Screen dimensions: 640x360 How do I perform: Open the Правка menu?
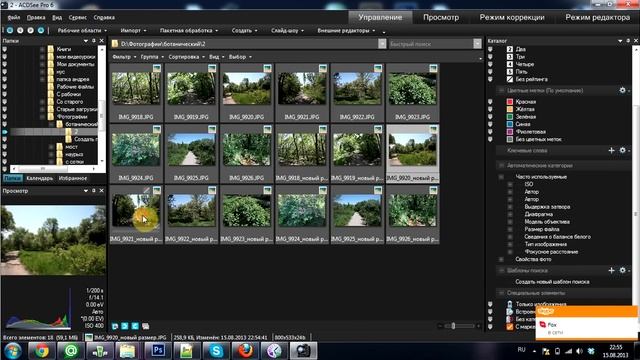[36, 18]
